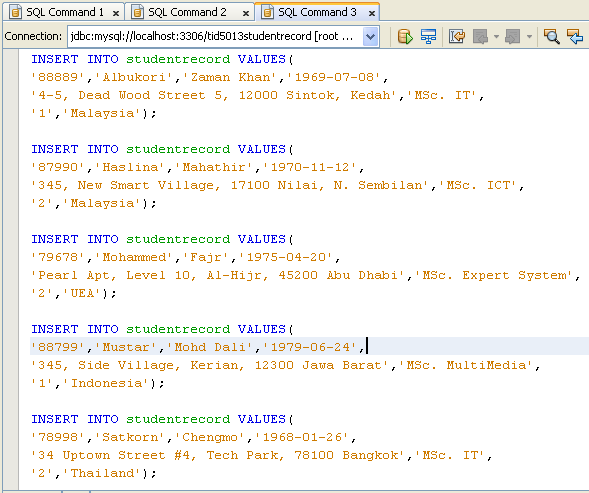Expand the Forward history dropdown arrow
This screenshot has height=493, width=589.
[529, 36]
